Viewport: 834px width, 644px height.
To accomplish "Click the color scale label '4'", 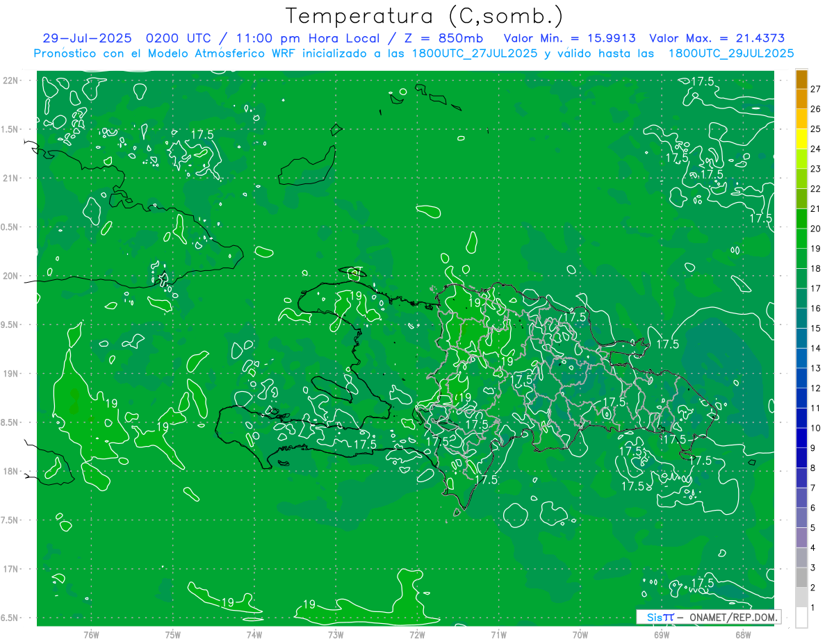I will (x=813, y=548).
